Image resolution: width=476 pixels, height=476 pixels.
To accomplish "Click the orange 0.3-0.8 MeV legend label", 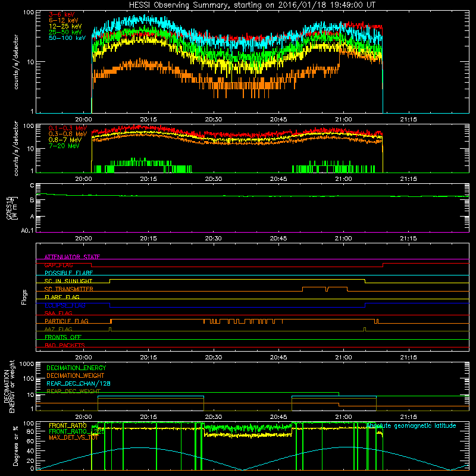I will 68,134.
